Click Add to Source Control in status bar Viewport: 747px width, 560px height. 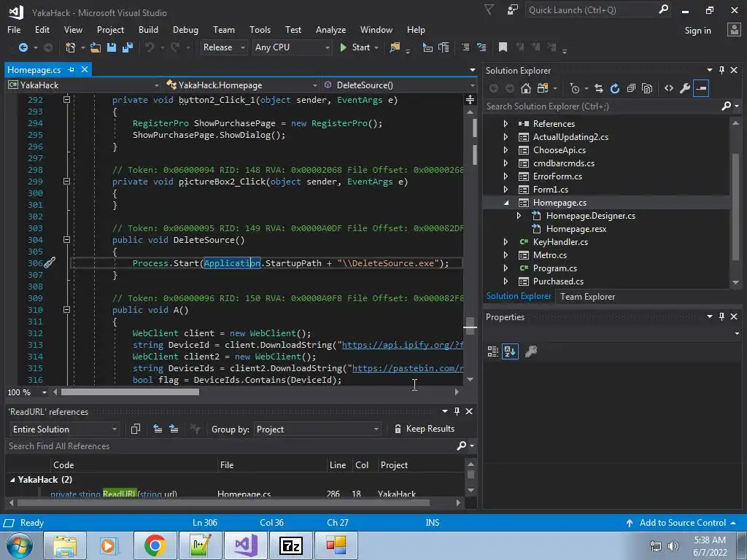point(682,523)
